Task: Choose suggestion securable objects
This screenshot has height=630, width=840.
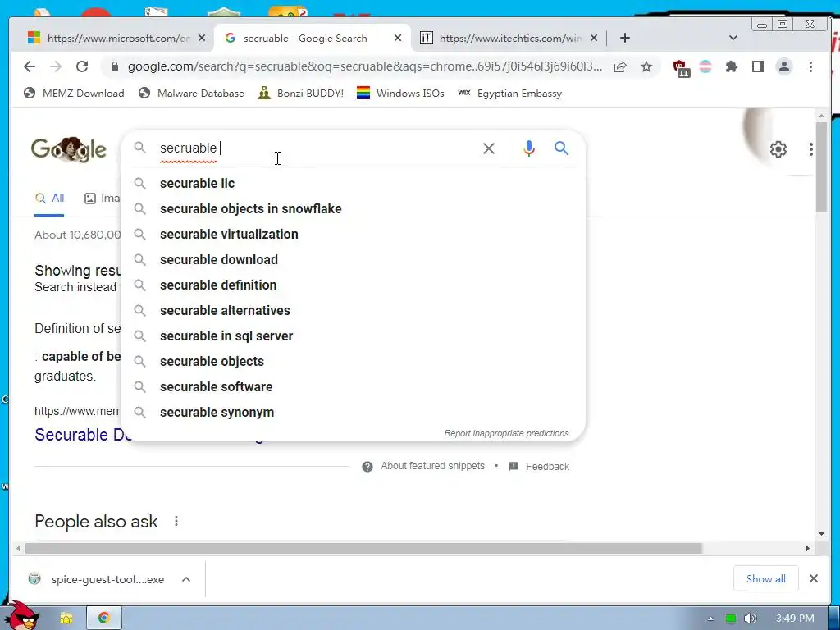Action: [354, 362]
